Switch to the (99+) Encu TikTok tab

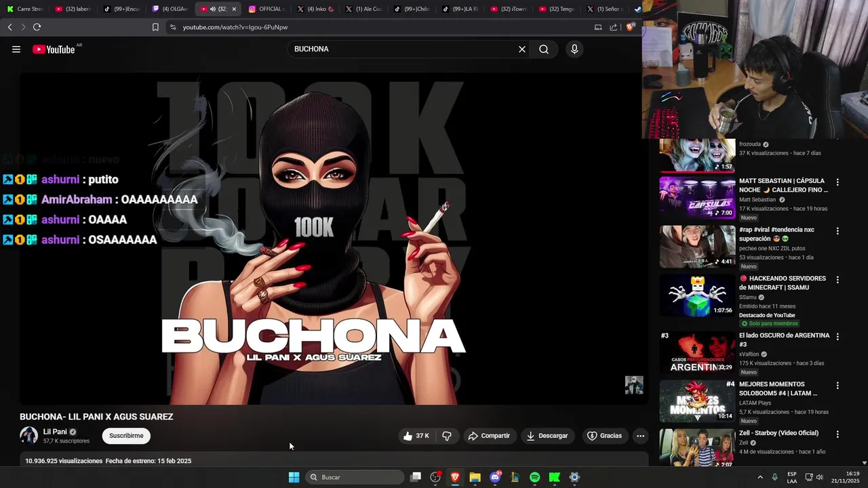(x=122, y=9)
